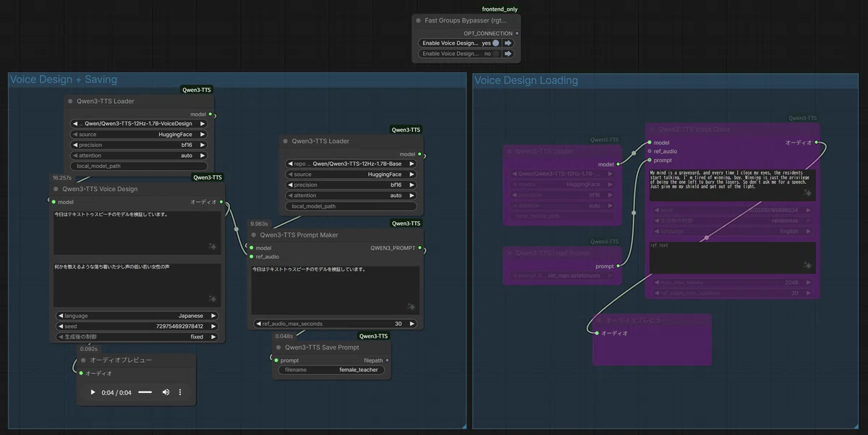The image size is (868, 435).
Task: Select the Voice Design Loading group title
Action: pyautogui.click(x=526, y=80)
